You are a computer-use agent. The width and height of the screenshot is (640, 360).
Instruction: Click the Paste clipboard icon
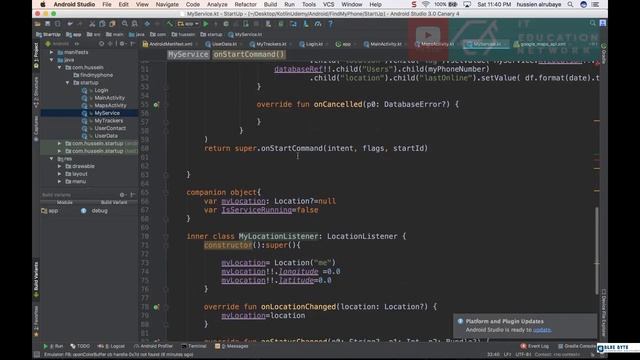pyautogui.click(x=112, y=24)
